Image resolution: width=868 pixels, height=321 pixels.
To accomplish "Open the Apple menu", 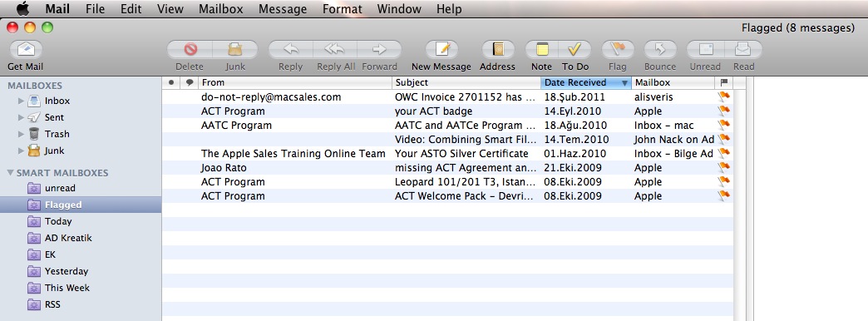I will click(x=22, y=9).
